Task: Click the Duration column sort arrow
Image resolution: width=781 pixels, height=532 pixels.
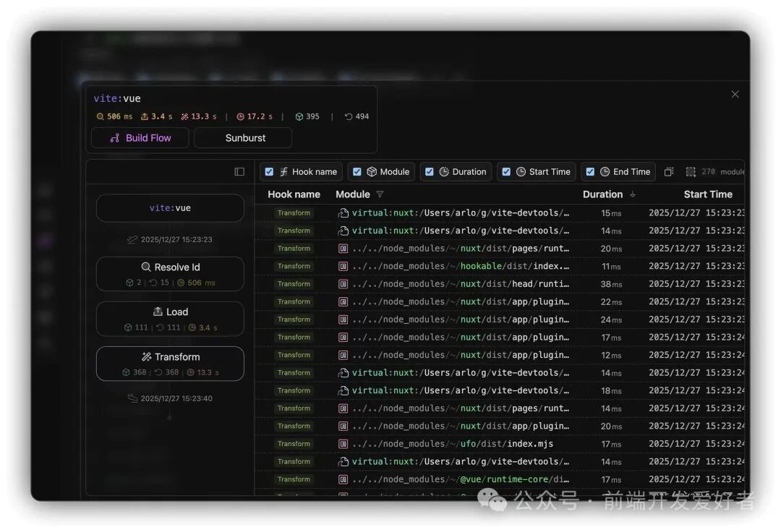Action: pyautogui.click(x=633, y=194)
